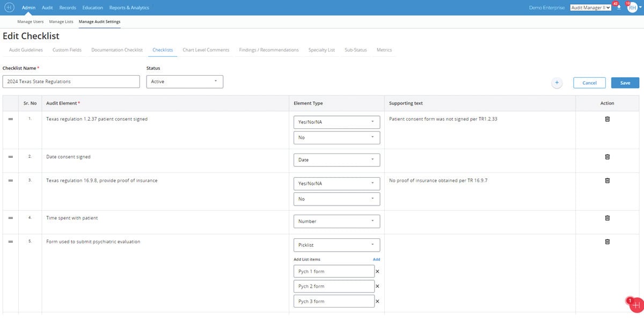Open the Audit Manager role selector
This screenshot has height=322, width=644.
pos(591,8)
